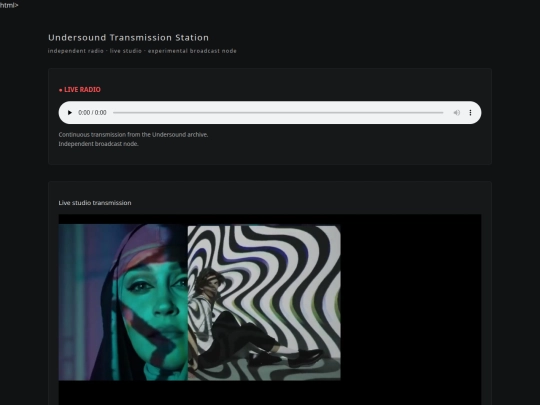Click the independent radio tagline text
The image size is (540, 405).
tap(142, 51)
